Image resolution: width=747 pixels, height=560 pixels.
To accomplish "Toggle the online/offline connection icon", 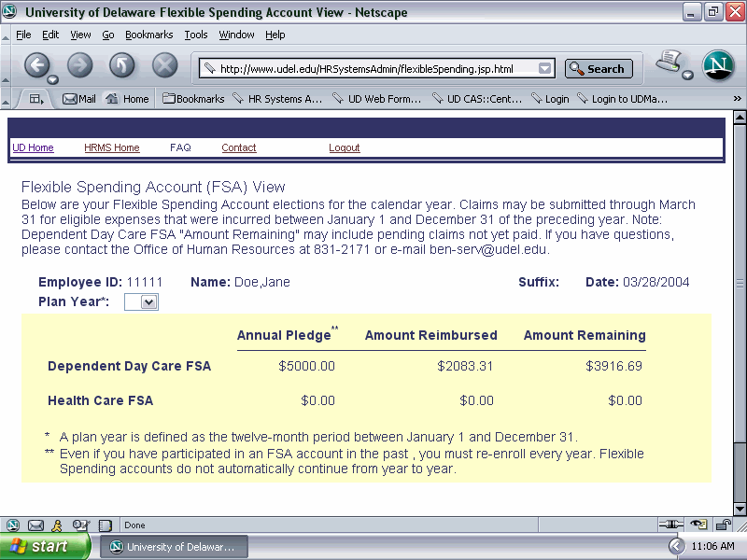I will (670, 525).
